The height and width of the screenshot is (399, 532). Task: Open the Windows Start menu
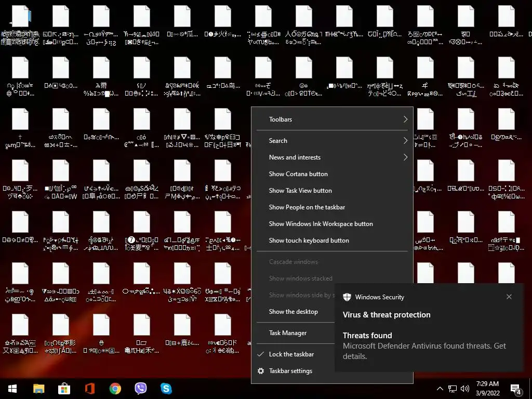[x=12, y=389]
